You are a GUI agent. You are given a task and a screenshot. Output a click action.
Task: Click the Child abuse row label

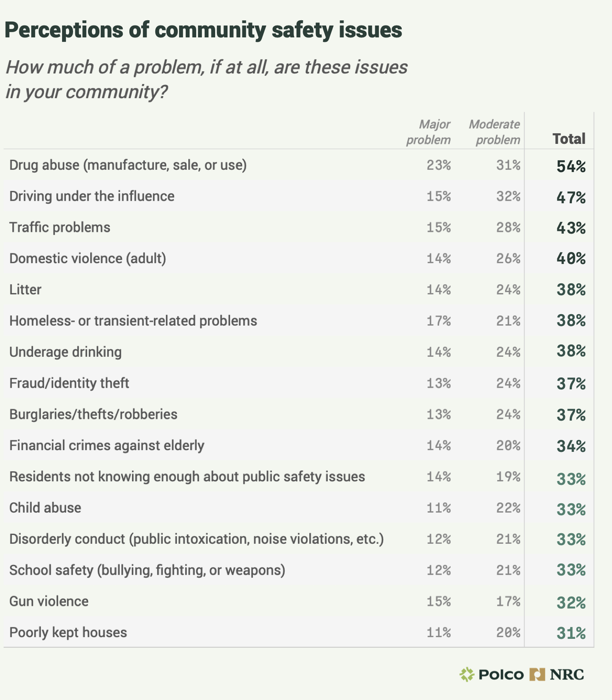point(45,508)
